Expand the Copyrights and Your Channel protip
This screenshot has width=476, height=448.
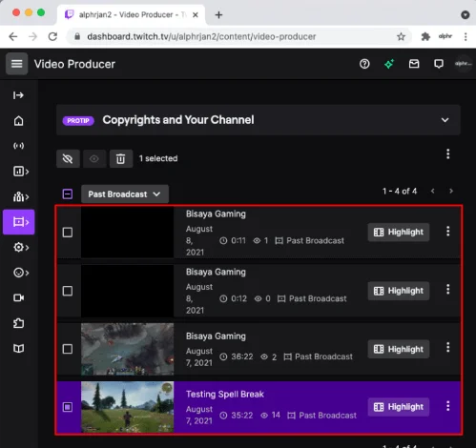(x=445, y=120)
